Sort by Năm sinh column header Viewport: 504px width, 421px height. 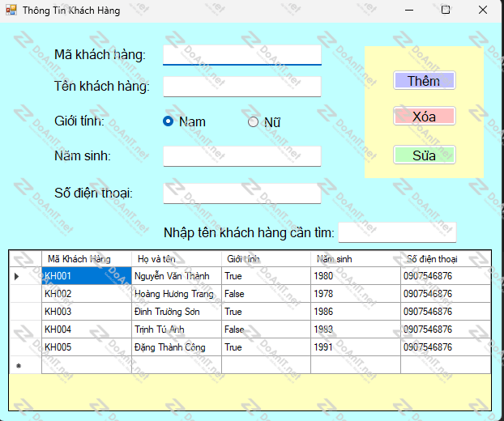pos(355,259)
